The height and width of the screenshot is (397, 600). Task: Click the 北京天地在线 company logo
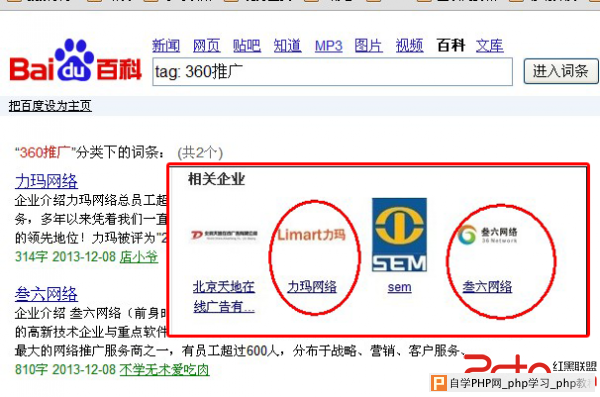pyautogui.click(x=224, y=235)
